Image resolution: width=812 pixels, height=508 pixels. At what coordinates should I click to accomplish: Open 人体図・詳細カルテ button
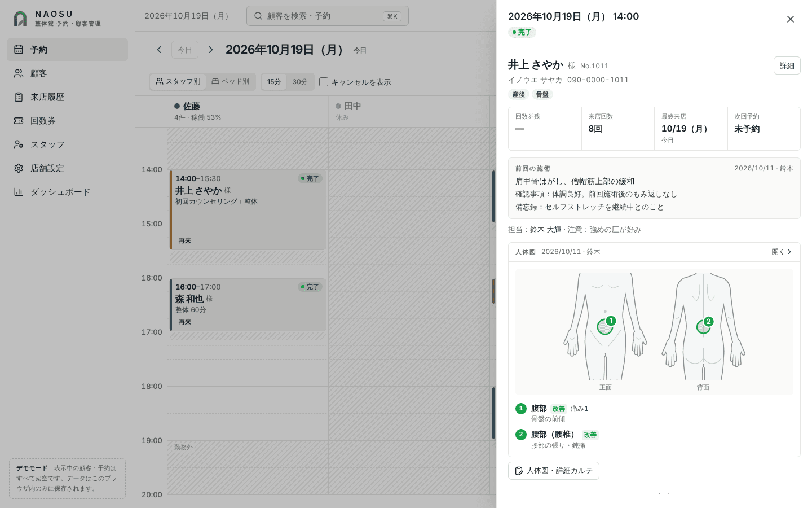pos(554,471)
